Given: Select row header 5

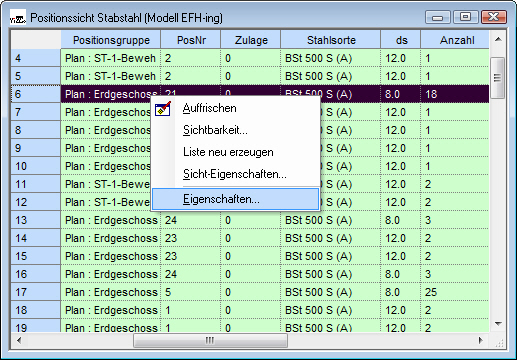Looking at the screenshot, I should click(x=36, y=76).
